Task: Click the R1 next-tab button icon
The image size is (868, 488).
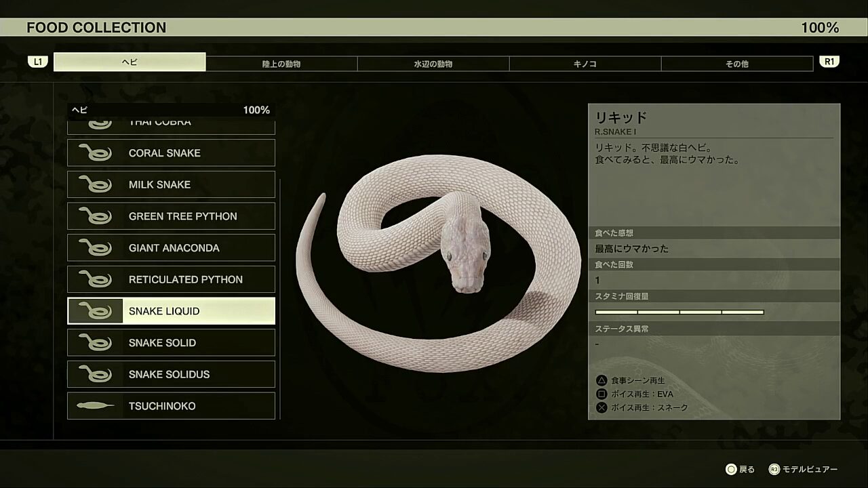Action: point(829,62)
